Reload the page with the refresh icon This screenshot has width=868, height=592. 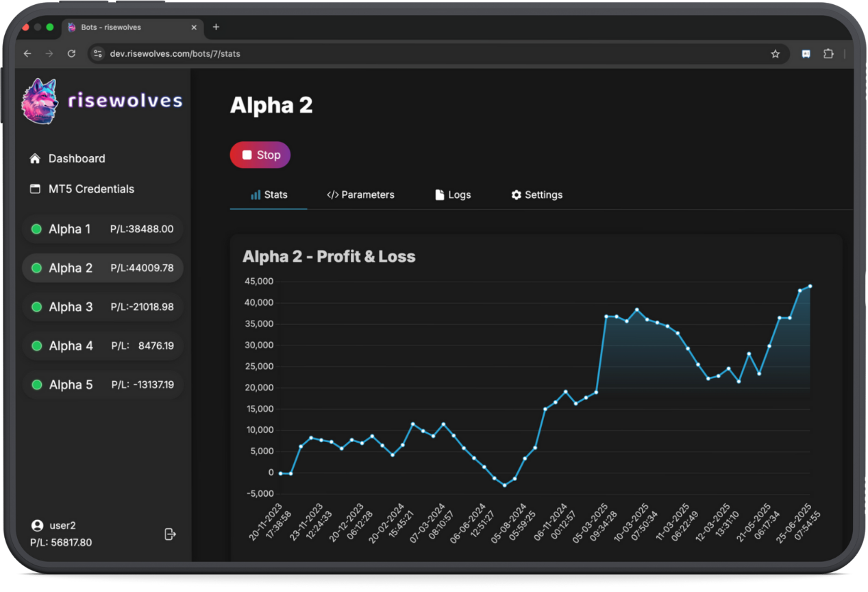[71, 53]
